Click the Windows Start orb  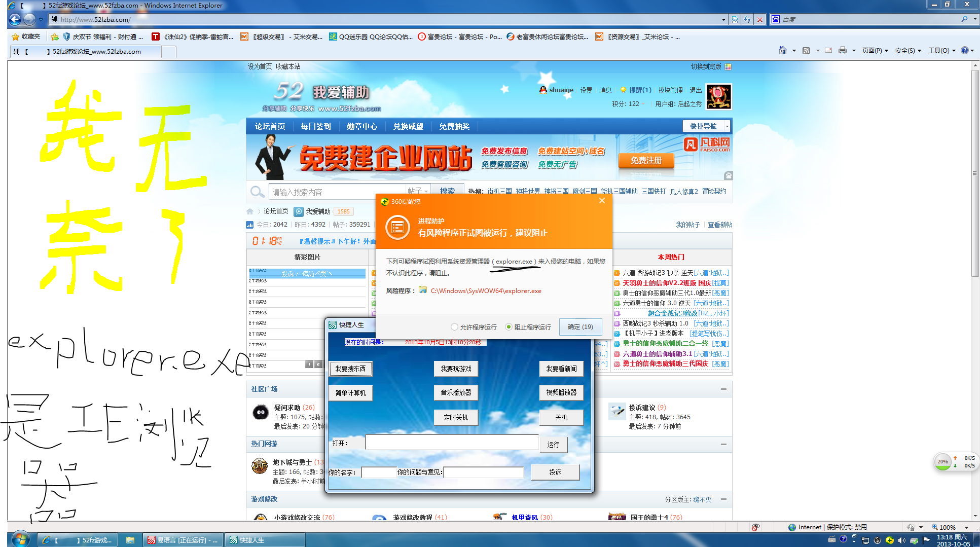tap(20, 538)
